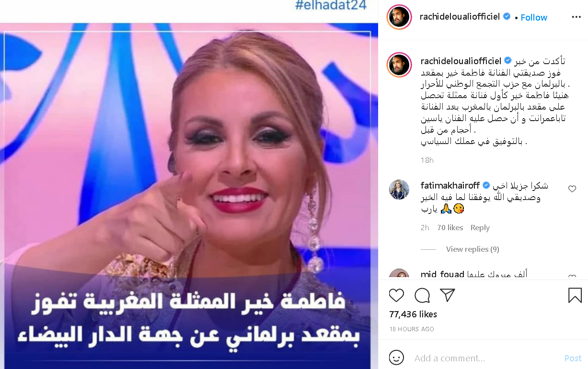Open emoji picker smiley icon
This screenshot has height=369, width=588.
(396, 358)
